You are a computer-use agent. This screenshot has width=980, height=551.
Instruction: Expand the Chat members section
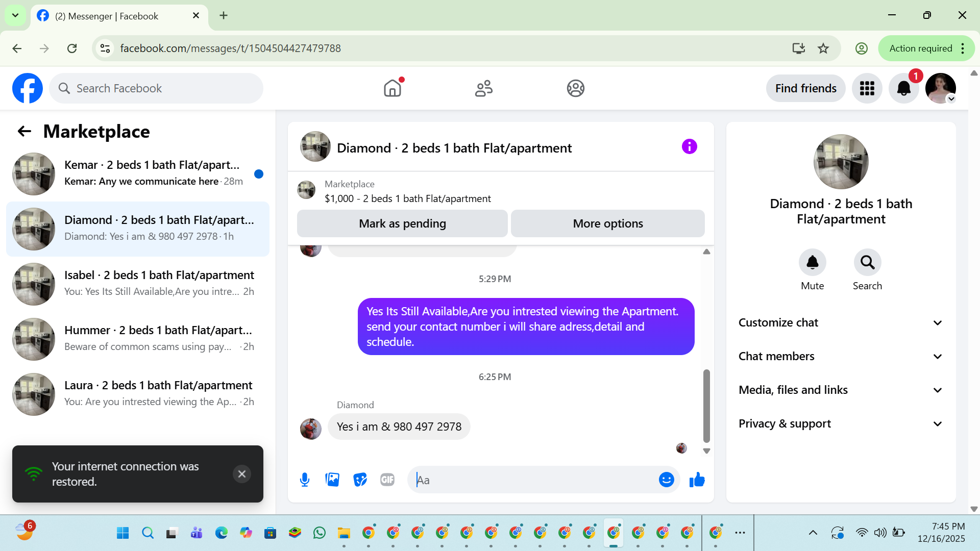pyautogui.click(x=841, y=356)
